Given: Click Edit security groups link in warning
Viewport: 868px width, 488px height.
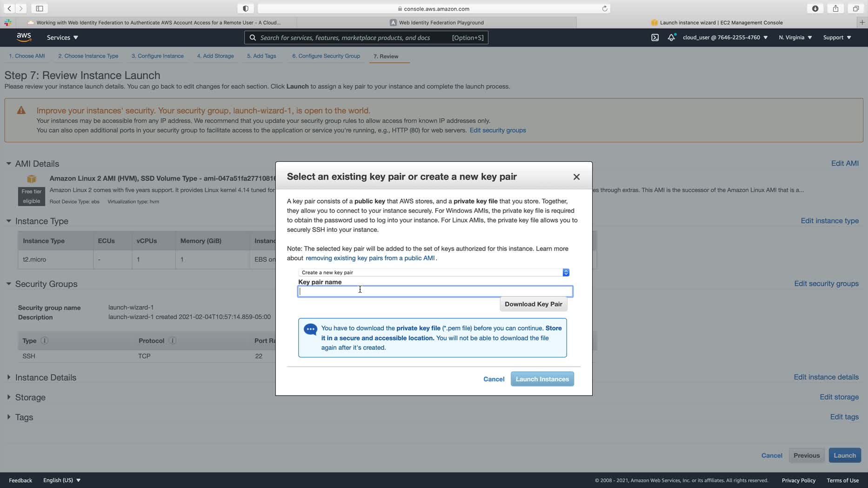Looking at the screenshot, I should [x=498, y=130].
